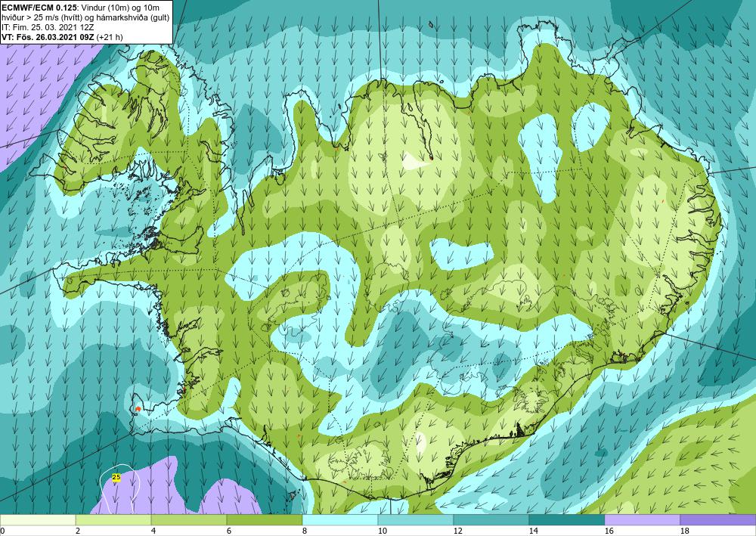Click the medium teal 12–14 m/s legend swatch
This screenshot has width=756, height=536.
[491, 520]
